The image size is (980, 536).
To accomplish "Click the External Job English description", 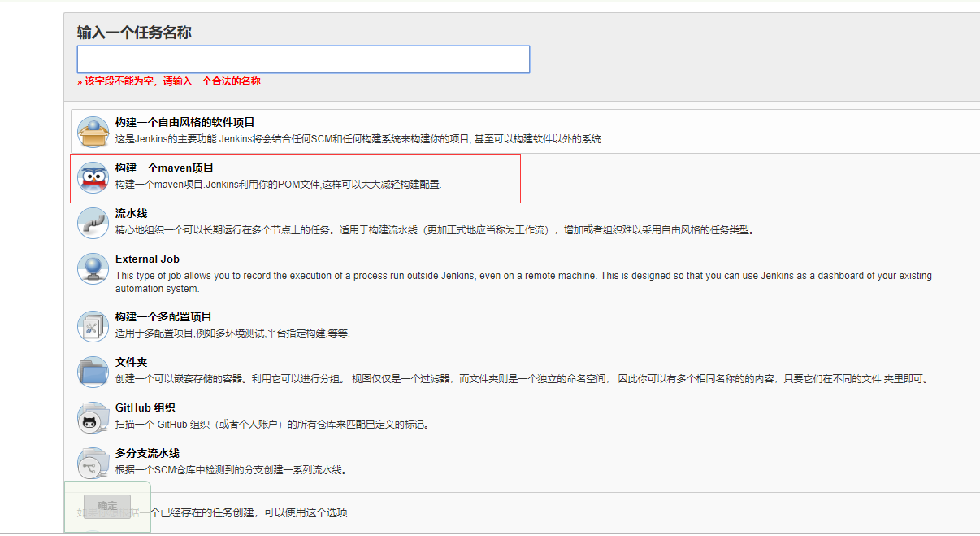I will (523, 282).
